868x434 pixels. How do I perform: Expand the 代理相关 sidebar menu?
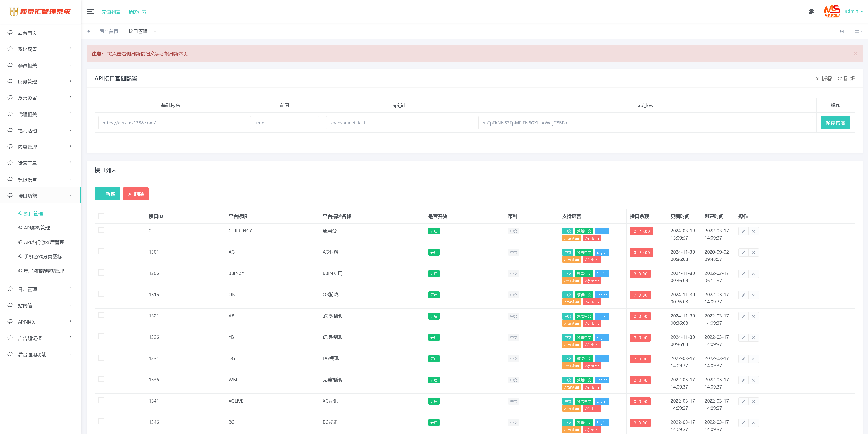tap(40, 114)
